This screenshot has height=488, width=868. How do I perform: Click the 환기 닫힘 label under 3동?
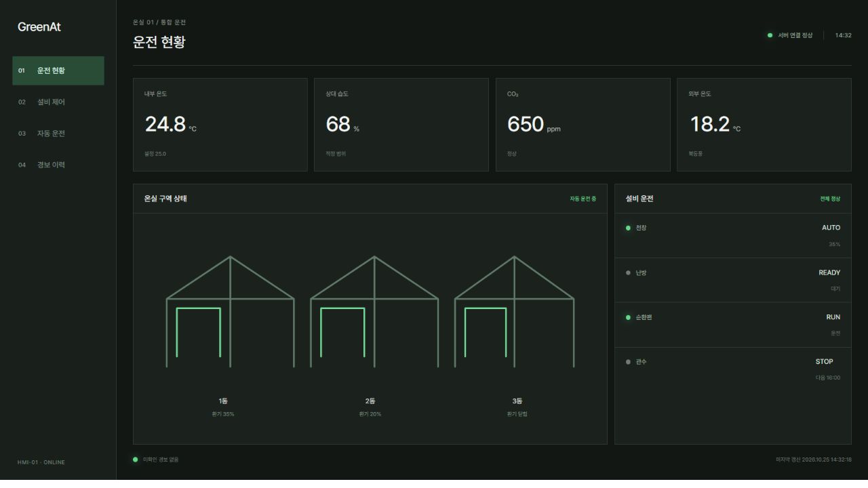coord(517,414)
